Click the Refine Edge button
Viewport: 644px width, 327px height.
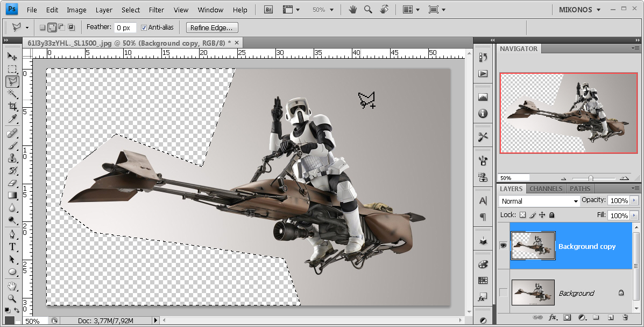[x=211, y=27]
